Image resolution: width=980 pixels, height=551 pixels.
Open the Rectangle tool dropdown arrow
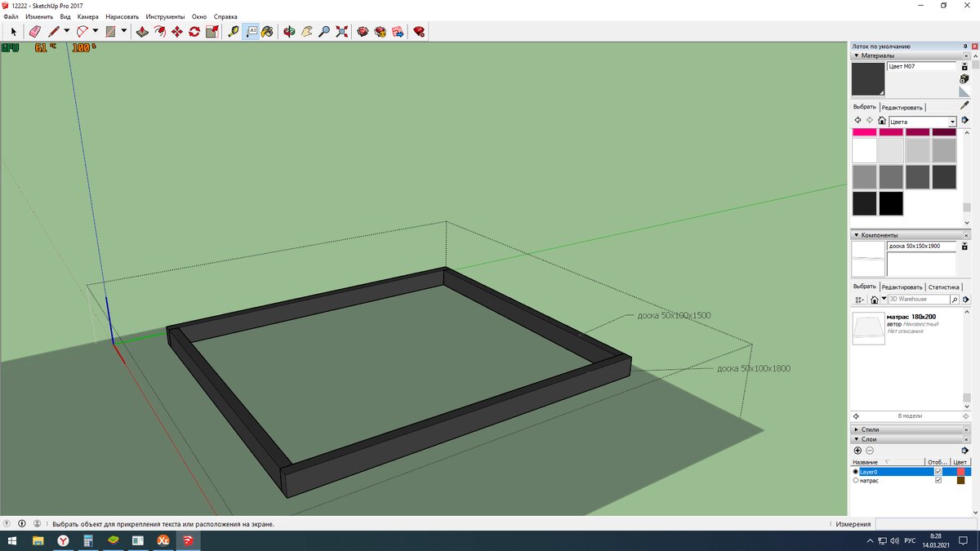(x=124, y=31)
